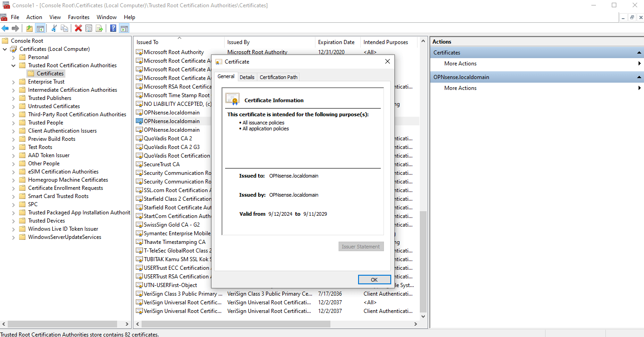Sort list by Expiration Date column header
This screenshot has height=337, width=644.
point(336,42)
